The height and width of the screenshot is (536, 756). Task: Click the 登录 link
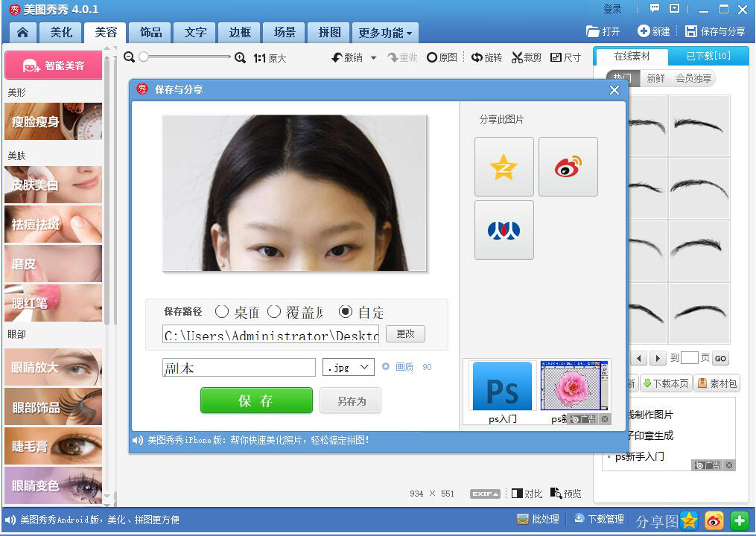coord(612,9)
